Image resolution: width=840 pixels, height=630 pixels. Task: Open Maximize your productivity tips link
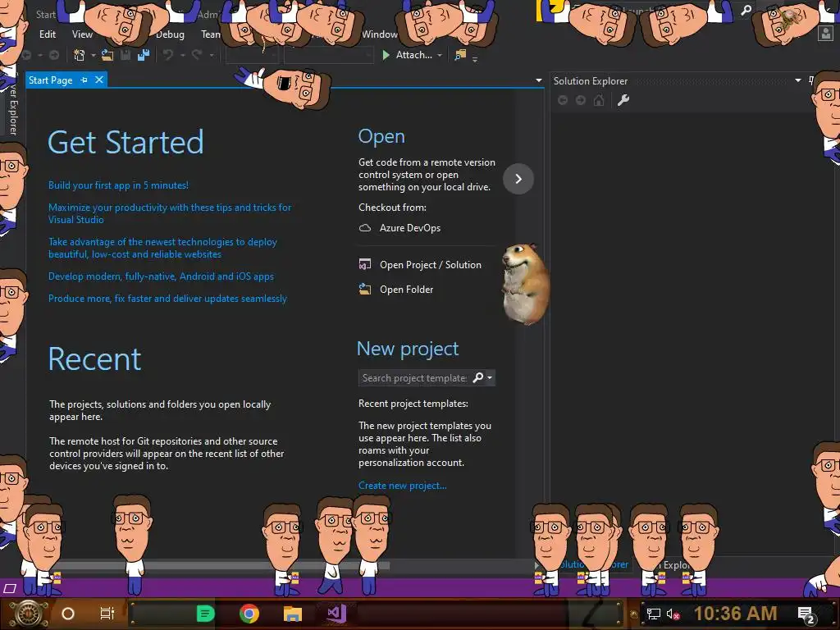170,213
